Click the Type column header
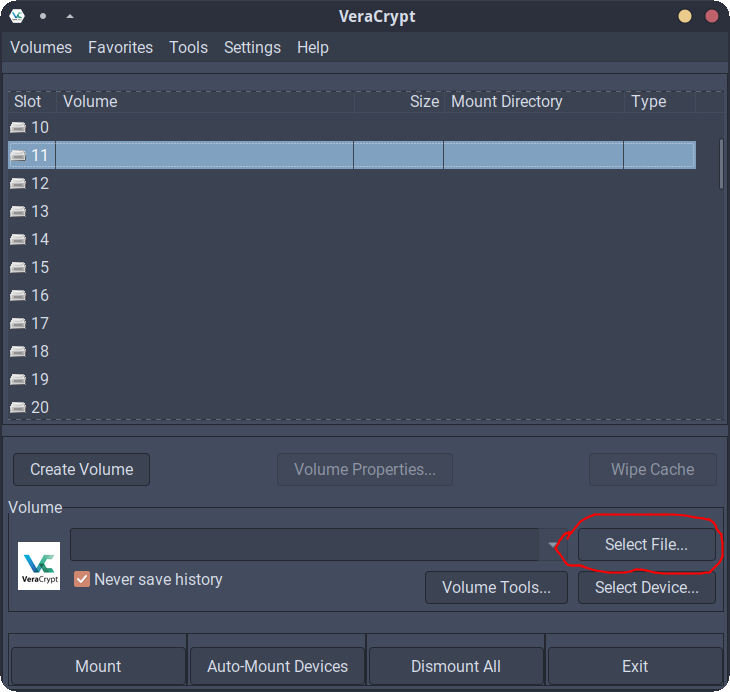This screenshot has width=730, height=692. point(660,102)
